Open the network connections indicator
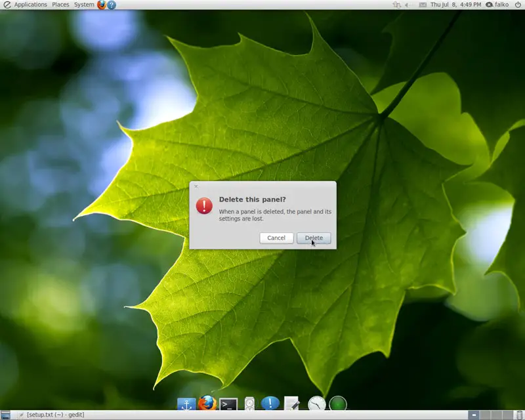 tap(397, 5)
